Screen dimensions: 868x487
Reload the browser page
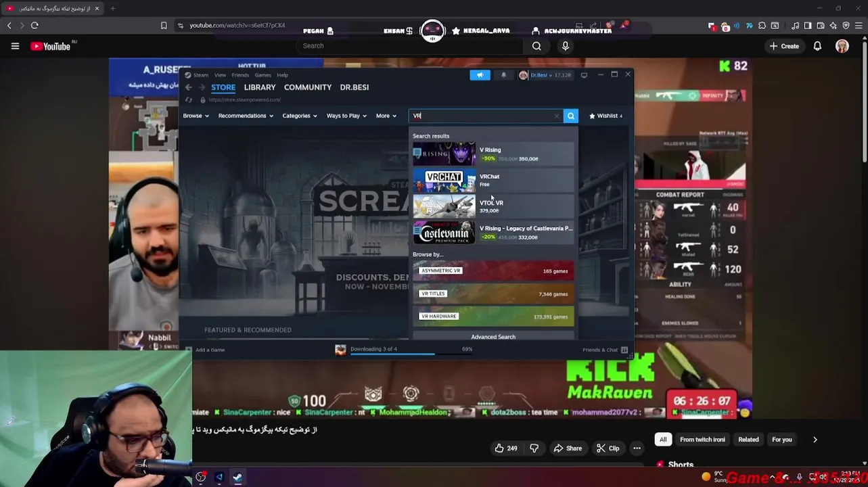click(x=35, y=26)
